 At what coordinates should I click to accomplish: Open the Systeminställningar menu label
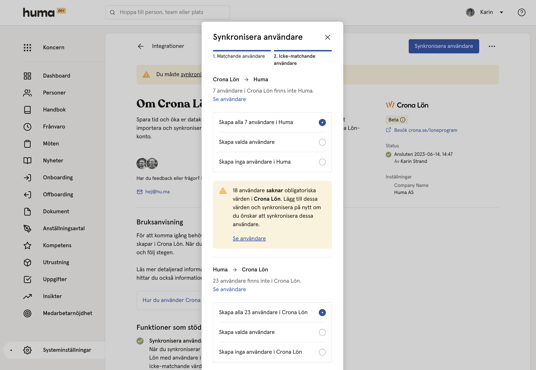coord(67,350)
